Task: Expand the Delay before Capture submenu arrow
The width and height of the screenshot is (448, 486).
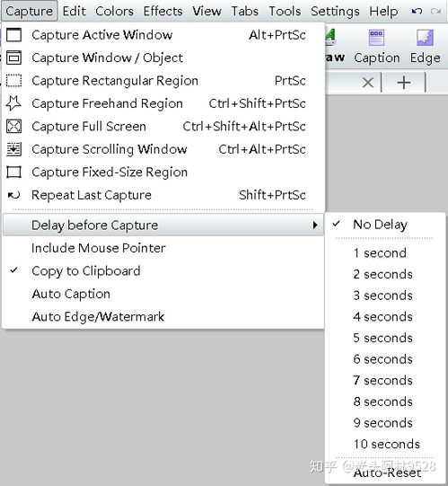Action: tap(315, 225)
